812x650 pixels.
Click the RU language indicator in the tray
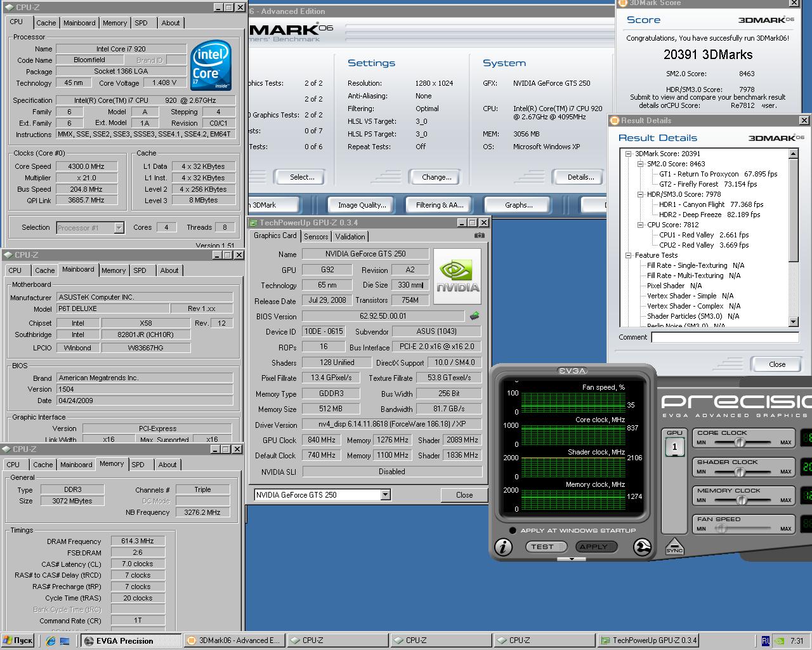pyautogui.click(x=766, y=641)
